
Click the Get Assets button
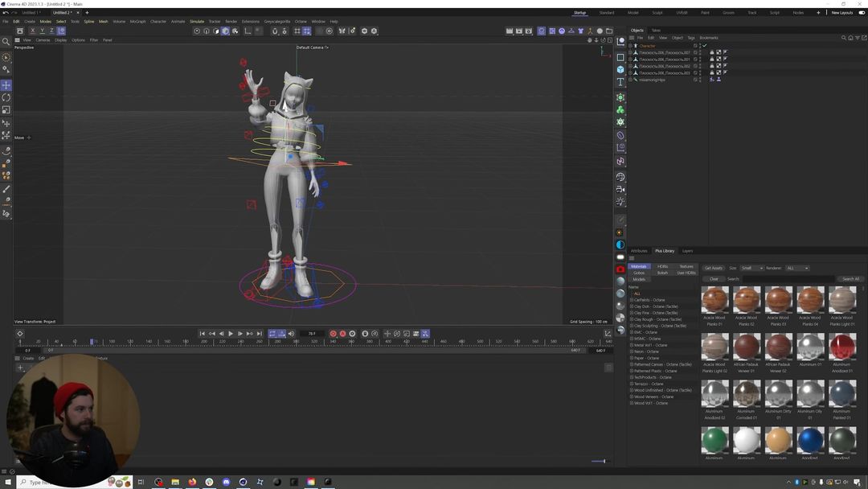tap(714, 268)
